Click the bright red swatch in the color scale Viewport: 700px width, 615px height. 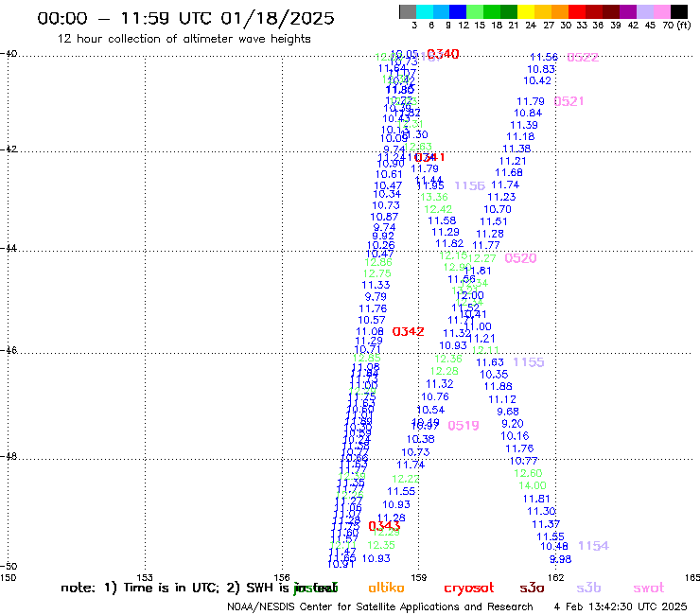(576, 11)
